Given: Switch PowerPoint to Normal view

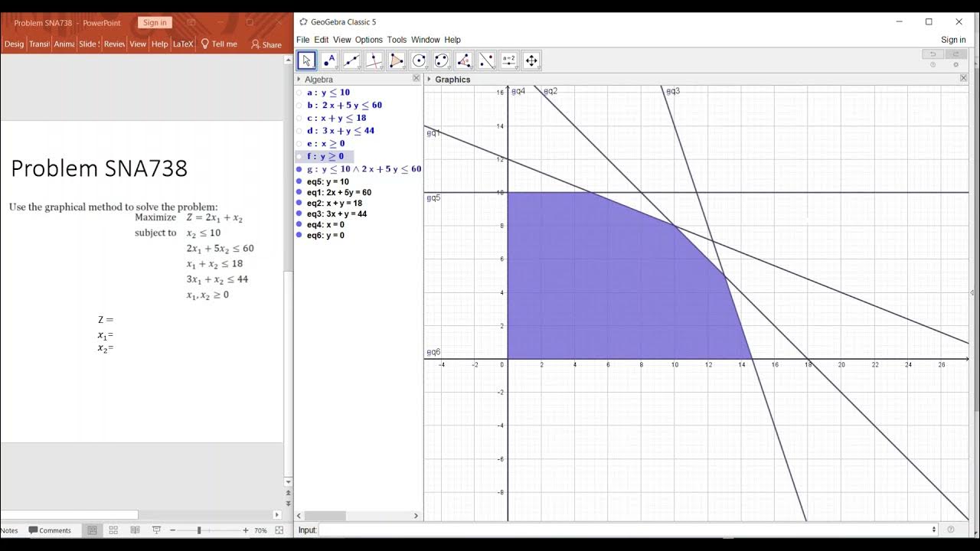Looking at the screenshot, I should (x=92, y=530).
